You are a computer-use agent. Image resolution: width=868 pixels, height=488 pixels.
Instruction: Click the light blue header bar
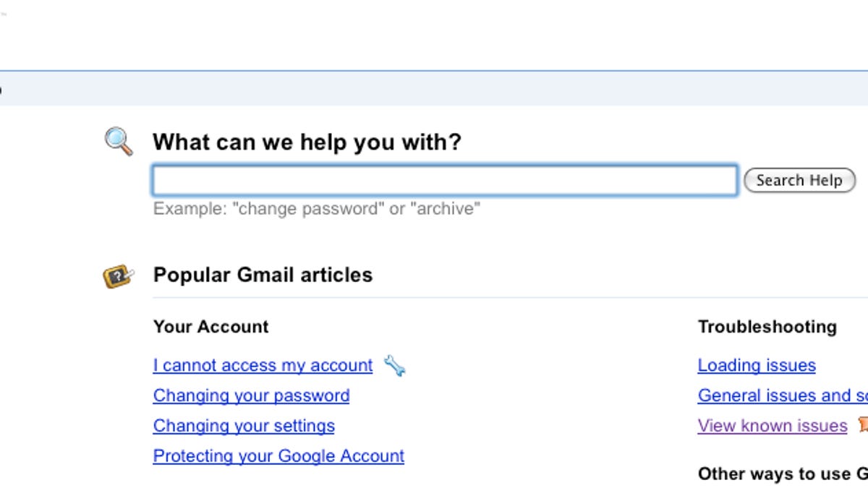pos(434,88)
